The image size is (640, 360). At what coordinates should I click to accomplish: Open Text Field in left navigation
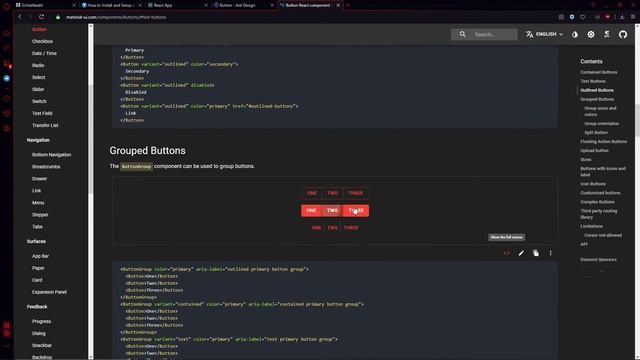[x=42, y=113]
